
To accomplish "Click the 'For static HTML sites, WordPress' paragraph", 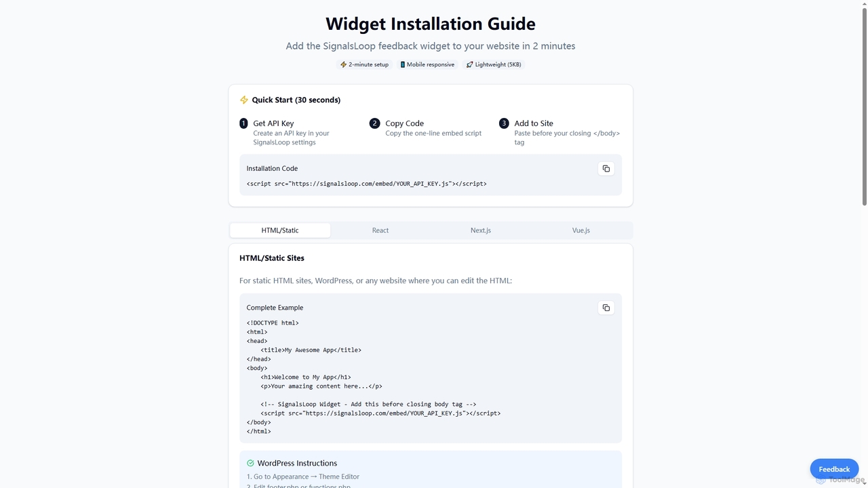I will 376,281.
